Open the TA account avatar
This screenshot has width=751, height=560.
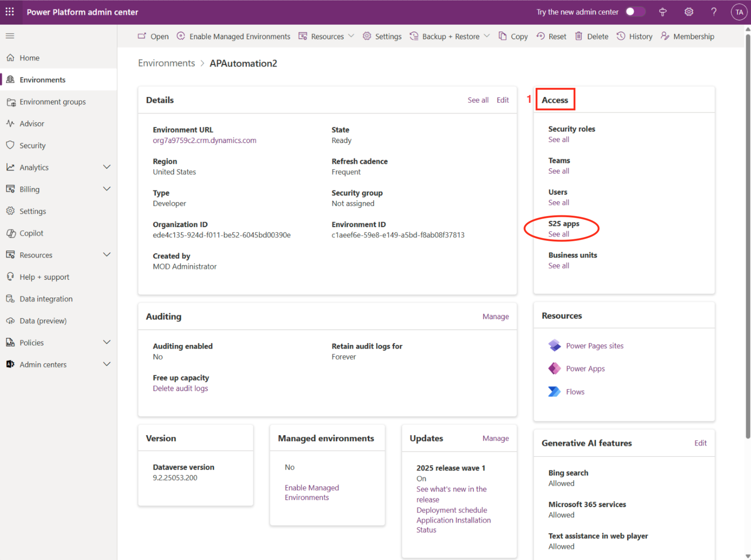pyautogui.click(x=738, y=12)
